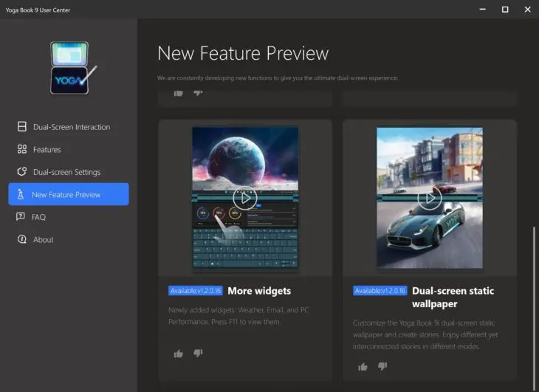539x392 pixels.
Task: Click thumbs-up on the partly hidden top card
Action: click(x=179, y=93)
